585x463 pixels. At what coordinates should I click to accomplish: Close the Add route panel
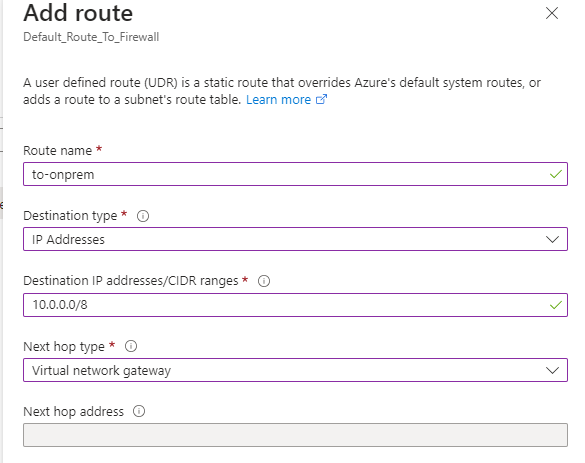point(551,13)
